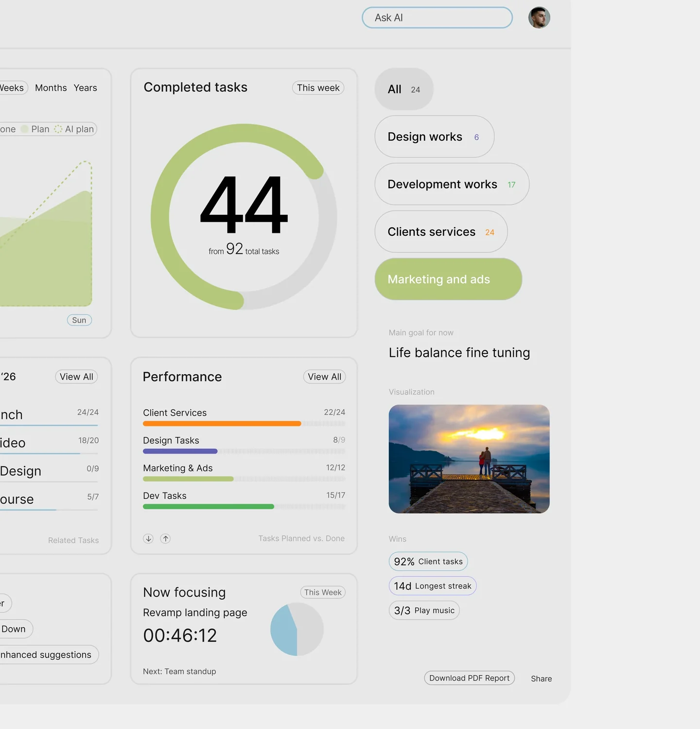700x729 pixels.
Task: Click Next: Team standup text
Action: (x=179, y=672)
